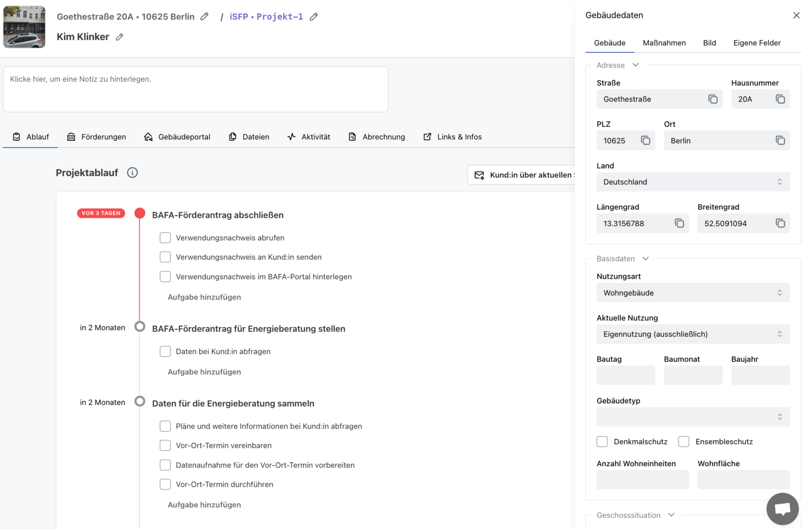Screen dimensions: 812x529
Task: Open the Nutzungsart dropdown
Action: (693, 293)
